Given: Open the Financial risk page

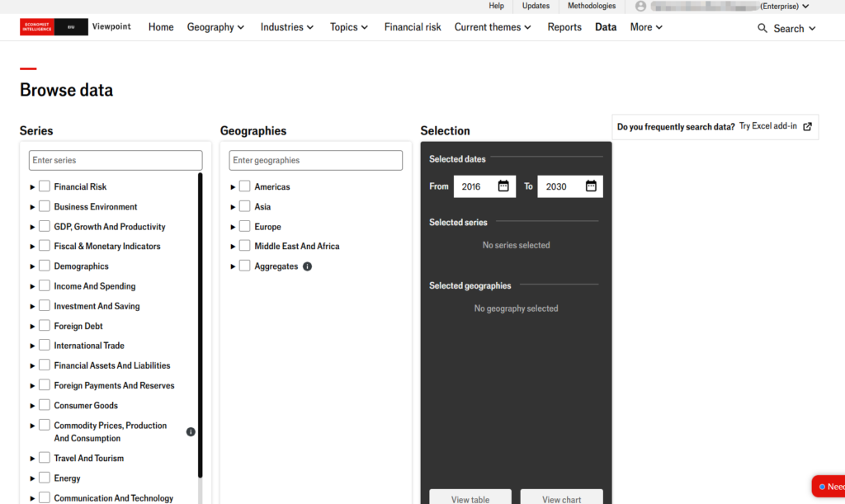Looking at the screenshot, I should 413,27.
